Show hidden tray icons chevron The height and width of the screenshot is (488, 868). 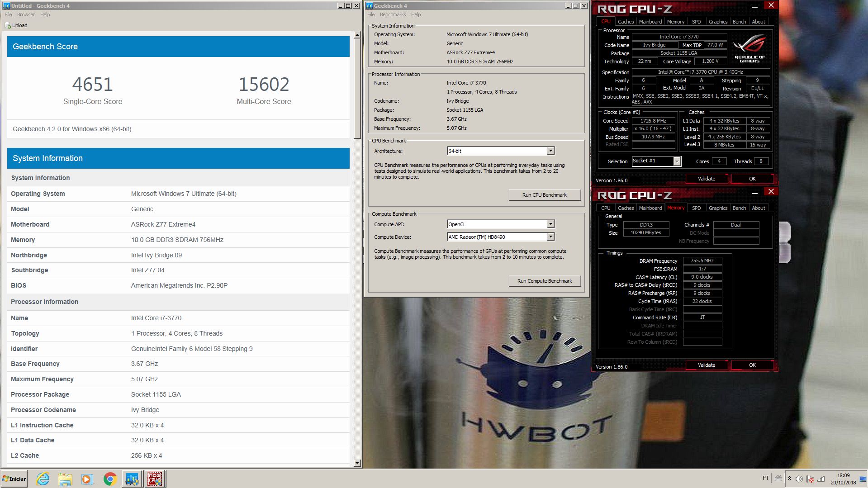click(789, 479)
